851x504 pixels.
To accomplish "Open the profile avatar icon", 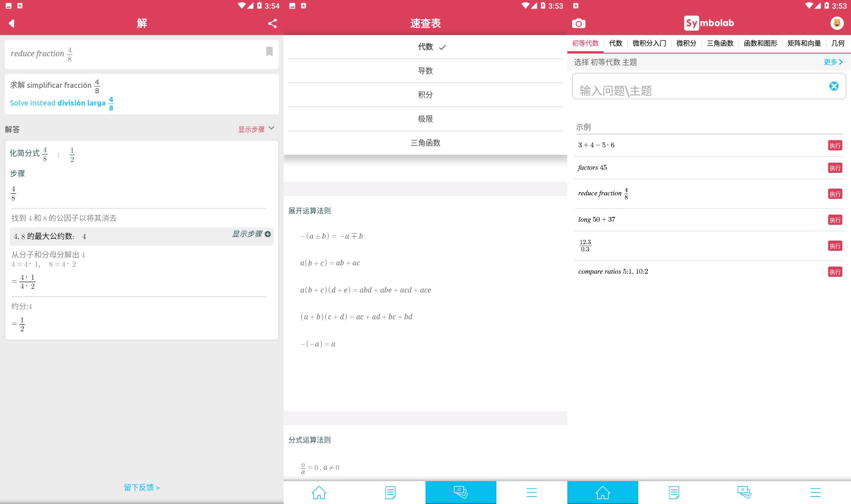I will click(837, 23).
